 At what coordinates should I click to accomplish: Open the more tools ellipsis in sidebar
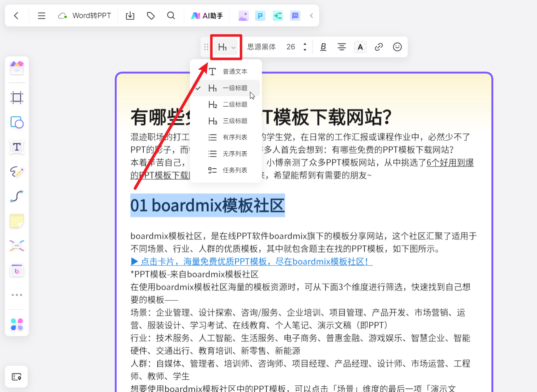16,295
